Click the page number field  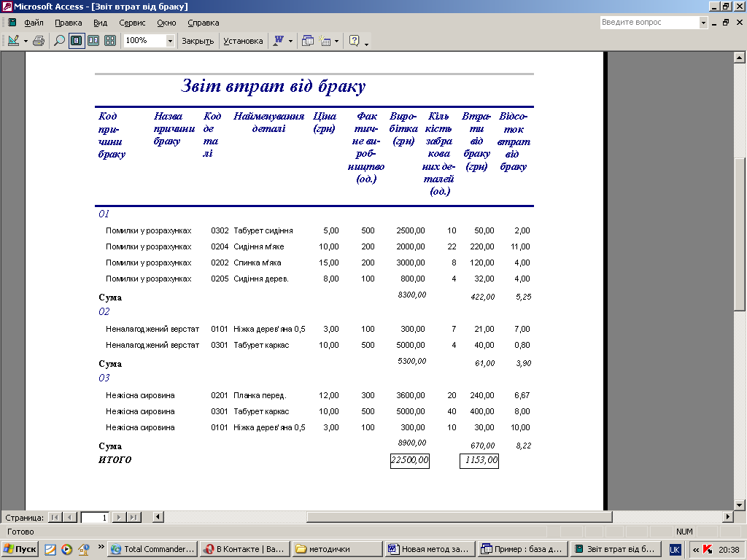click(x=95, y=517)
